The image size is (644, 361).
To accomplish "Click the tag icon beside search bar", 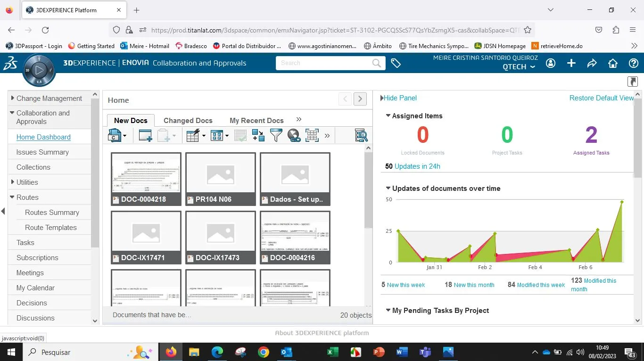I will [396, 63].
